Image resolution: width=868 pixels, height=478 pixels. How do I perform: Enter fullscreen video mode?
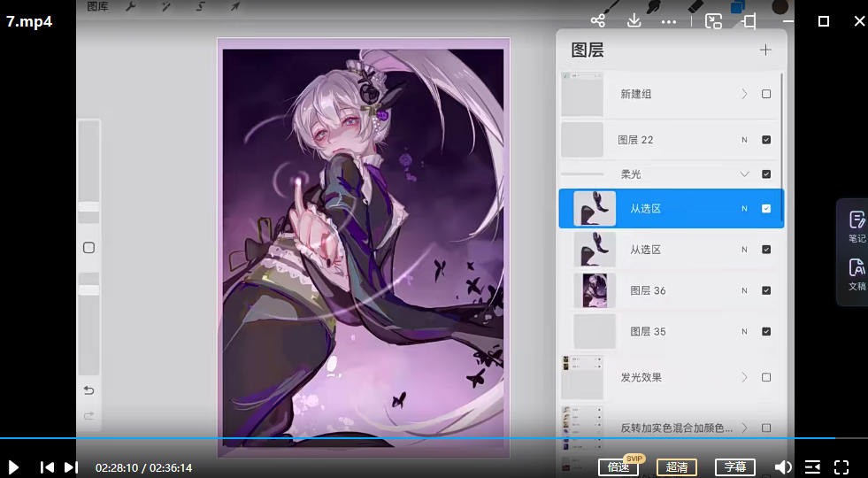841,467
